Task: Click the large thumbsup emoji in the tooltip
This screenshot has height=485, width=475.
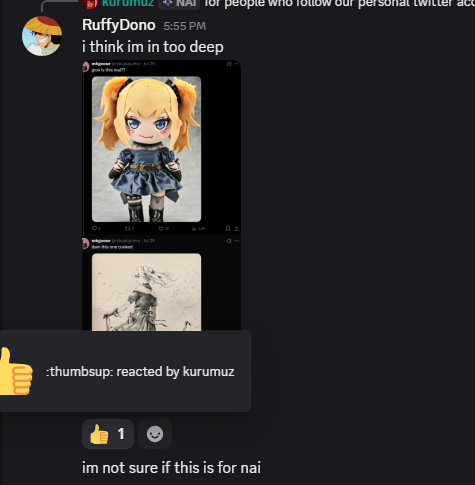Action: (x=16, y=371)
